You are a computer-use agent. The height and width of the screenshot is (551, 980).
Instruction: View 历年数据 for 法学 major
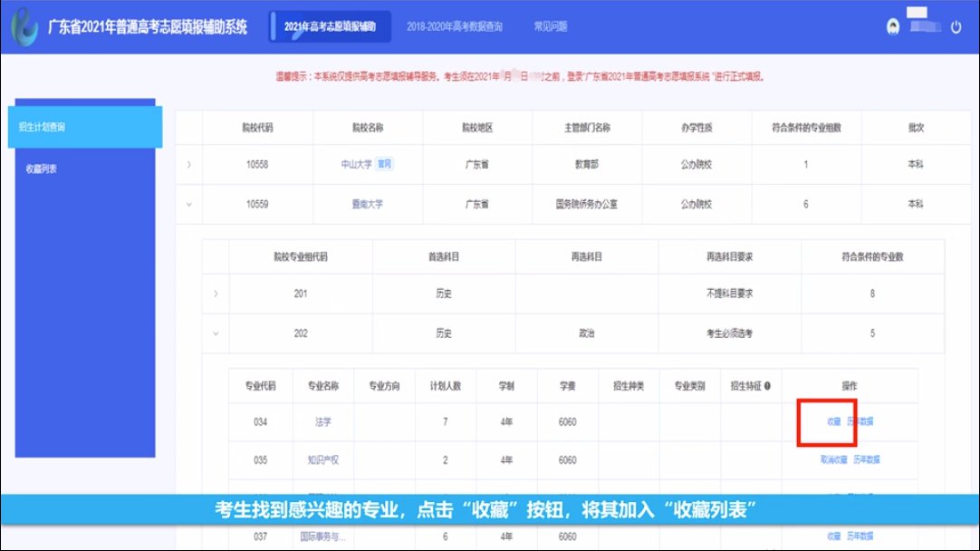(860, 422)
